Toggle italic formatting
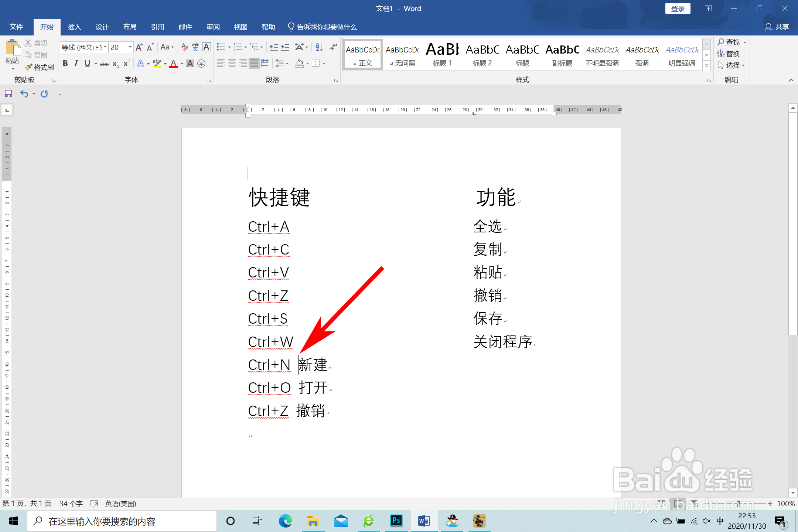Screen dimensions: 798x532 tap(76, 63)
